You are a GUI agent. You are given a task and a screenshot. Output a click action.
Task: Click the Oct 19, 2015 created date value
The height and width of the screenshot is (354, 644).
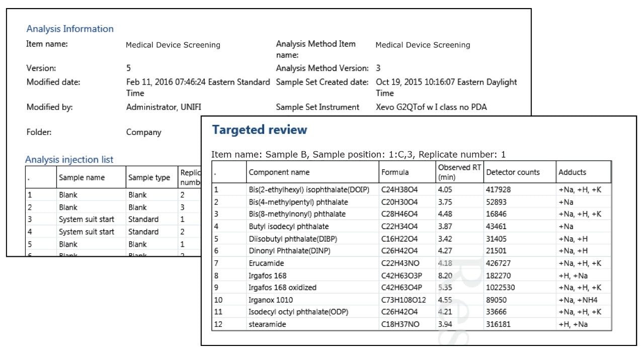click(446, 87)
